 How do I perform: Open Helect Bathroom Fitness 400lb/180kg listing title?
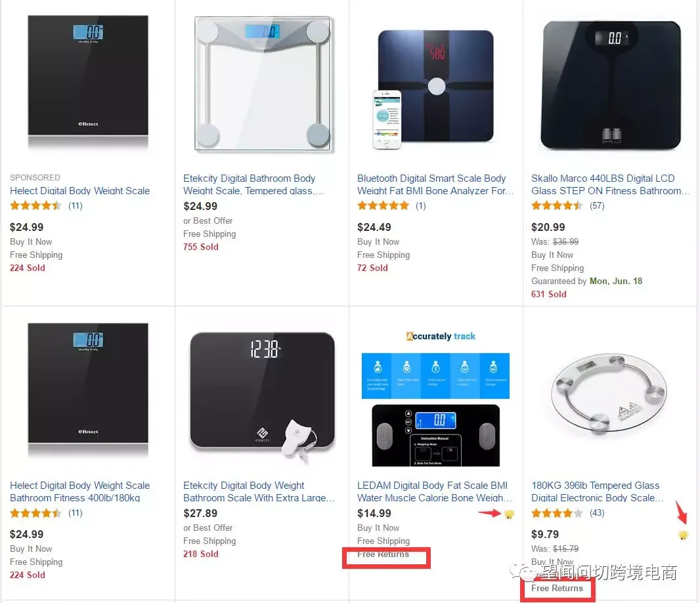[80, 491]
